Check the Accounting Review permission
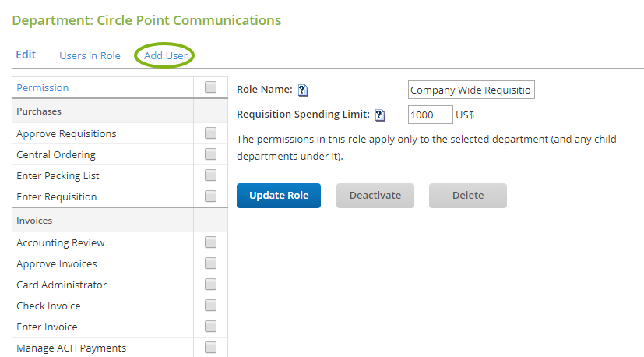 click(210, 242)
